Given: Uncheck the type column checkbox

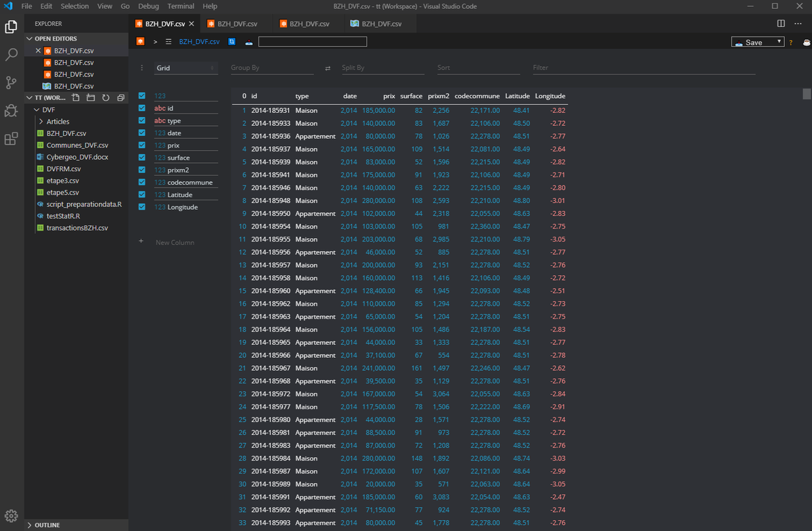Looking at the screenshot, I should coord(142,120).
